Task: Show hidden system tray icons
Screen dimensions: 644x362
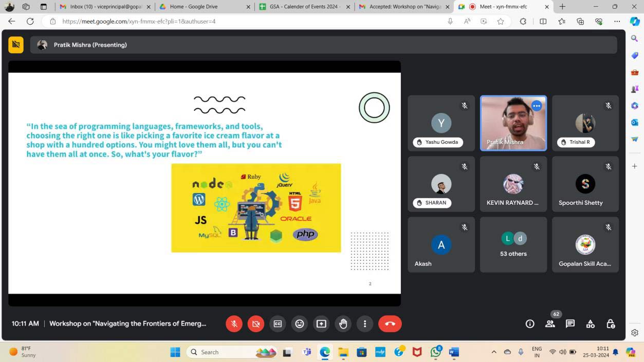Action: pos(494,352)
